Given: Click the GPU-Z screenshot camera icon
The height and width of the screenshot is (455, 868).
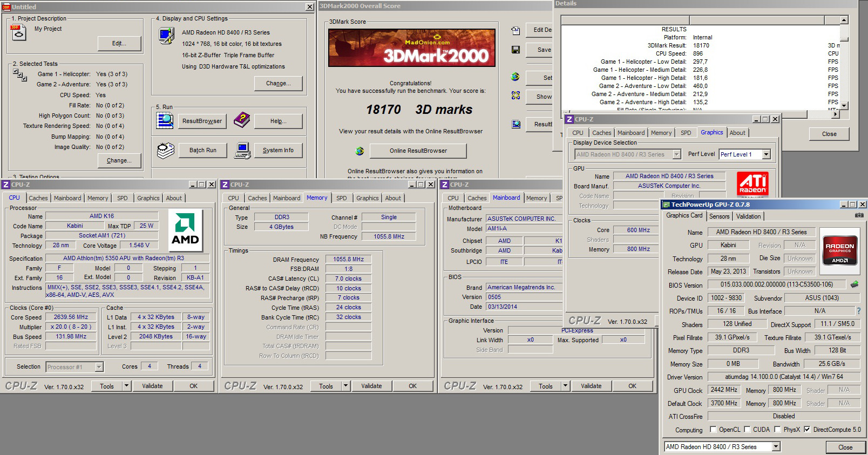Looking at the screenshot, I should (x=859, y=215).
